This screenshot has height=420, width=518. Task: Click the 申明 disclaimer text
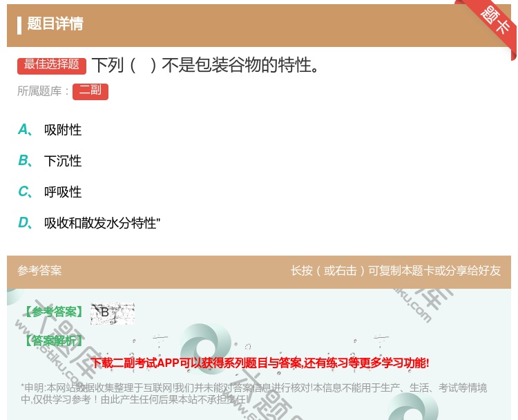coord(253,394)
